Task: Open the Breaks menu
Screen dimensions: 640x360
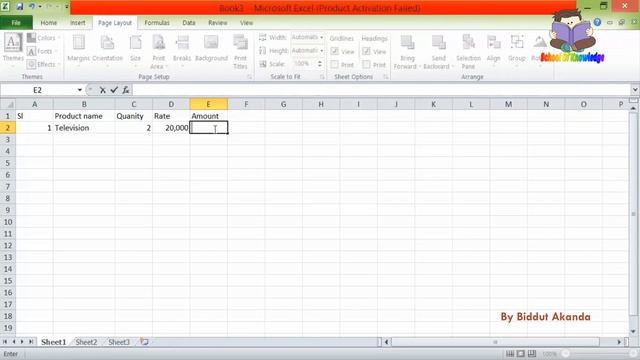Action: point(182,51)
